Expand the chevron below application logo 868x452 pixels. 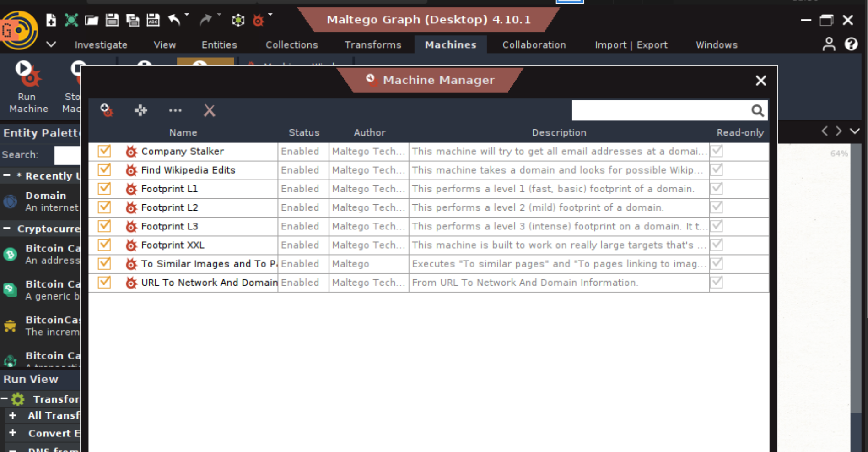coord(51,44)
